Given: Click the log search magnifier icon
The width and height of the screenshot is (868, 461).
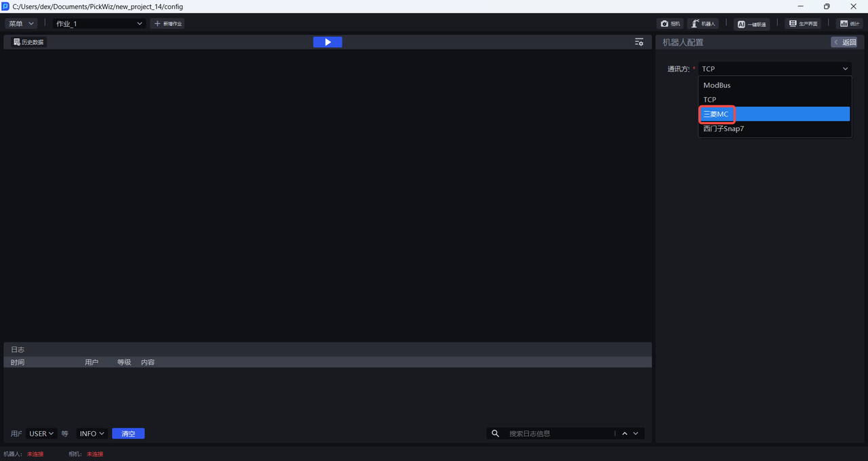Looking at the screenshot, I should 495,434.
